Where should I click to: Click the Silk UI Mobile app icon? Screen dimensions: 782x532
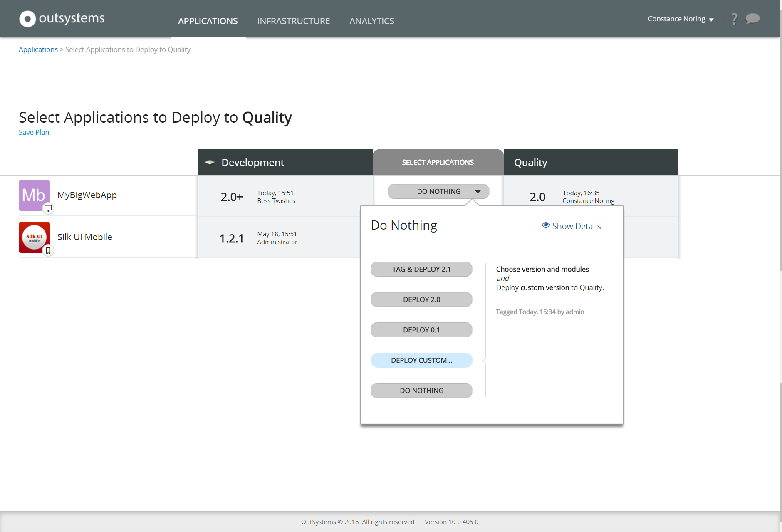(x=34, y=237)
